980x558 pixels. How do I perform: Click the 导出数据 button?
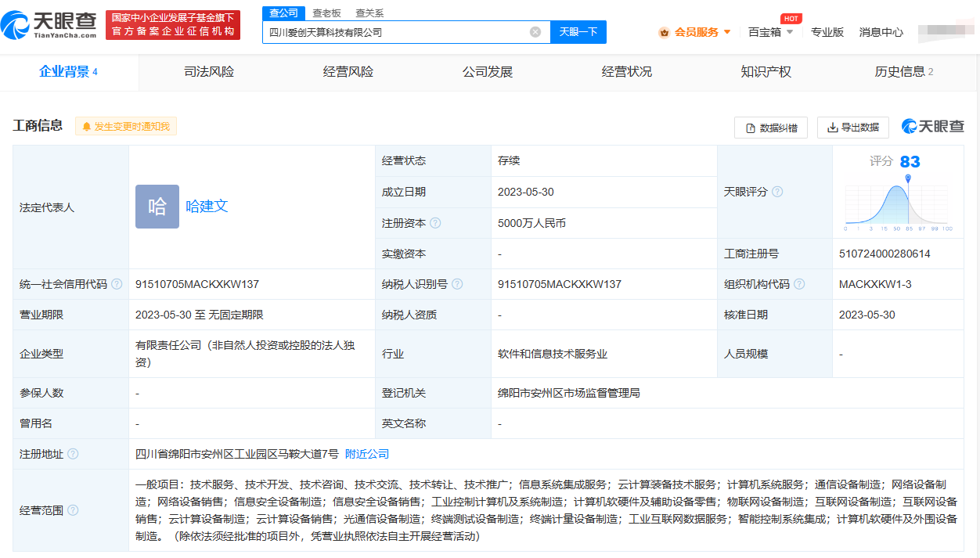(853, 128)
